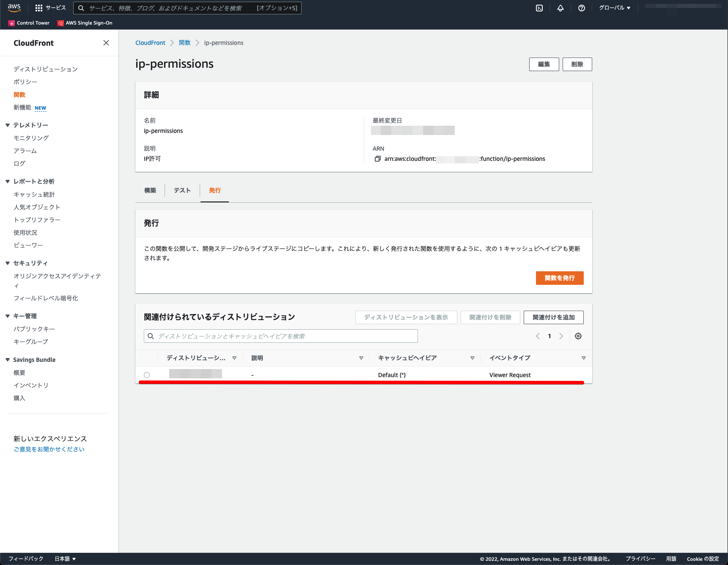
Task: Open トップリファラー report
Action: (x=37, y=220)
